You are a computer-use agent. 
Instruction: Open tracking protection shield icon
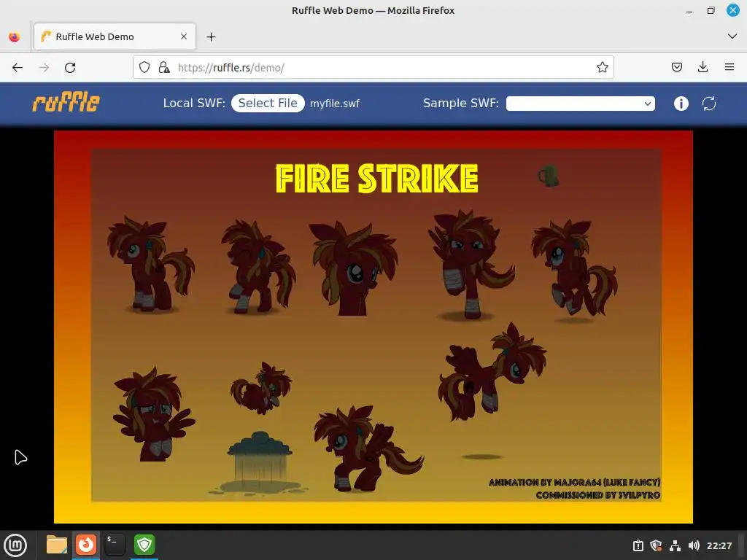(x=144, y=67)
